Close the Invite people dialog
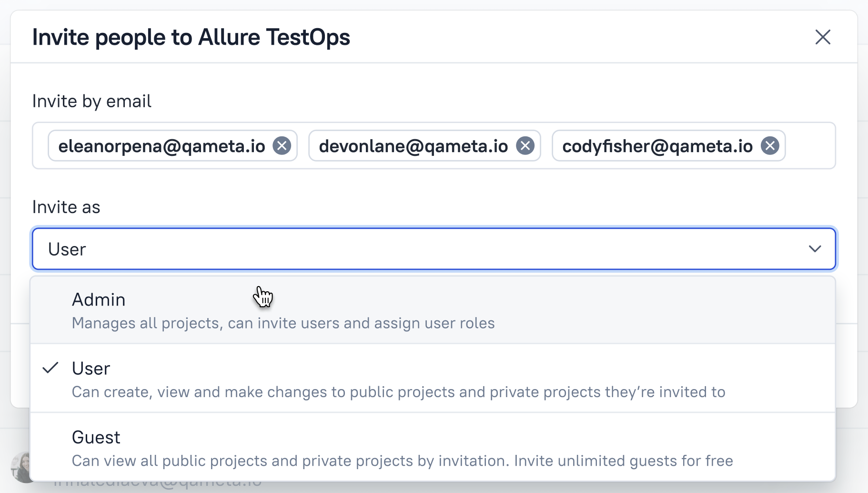Screen dimensions: 868x493 pyautogui.click(x=823, y=37)
